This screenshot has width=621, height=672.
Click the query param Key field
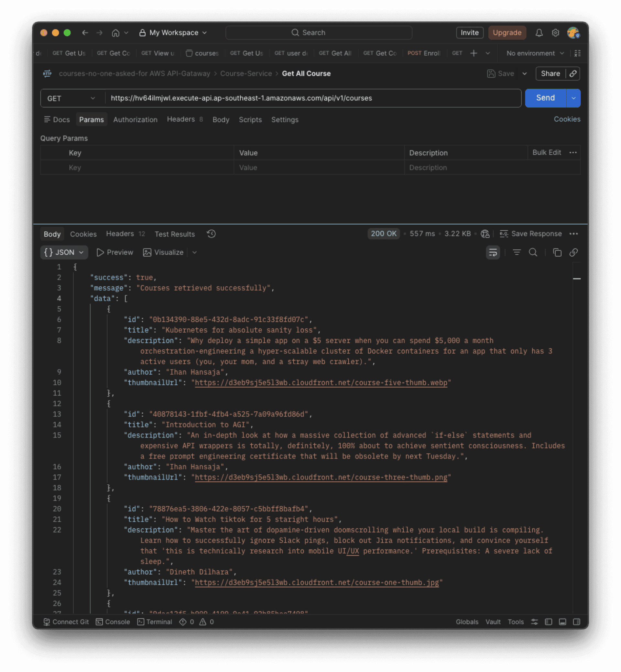tap(150, 167)
